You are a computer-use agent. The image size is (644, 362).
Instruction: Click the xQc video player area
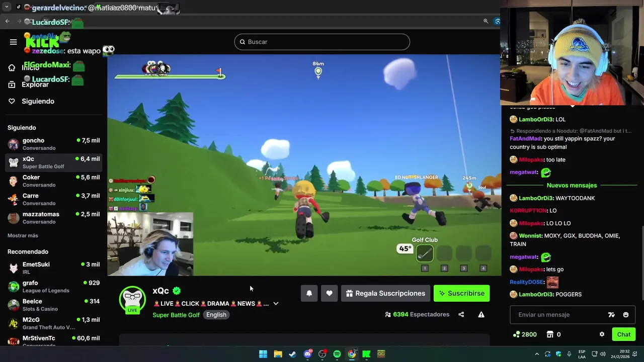304,165
